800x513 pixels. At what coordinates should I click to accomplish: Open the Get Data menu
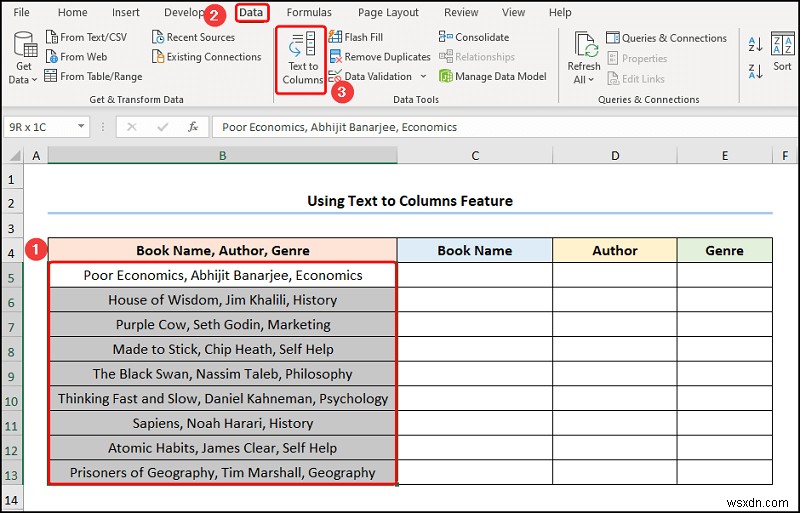[23, 57]
